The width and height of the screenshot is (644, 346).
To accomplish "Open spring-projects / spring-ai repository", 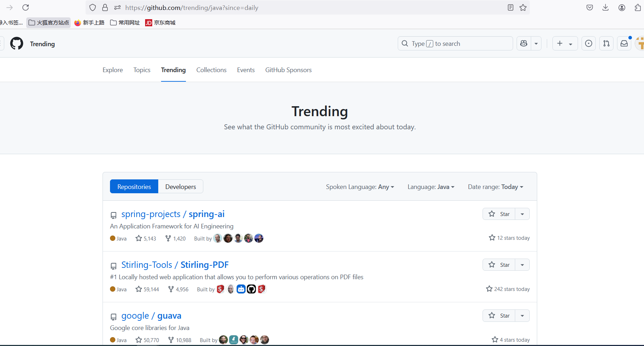I will click(173, 214).
